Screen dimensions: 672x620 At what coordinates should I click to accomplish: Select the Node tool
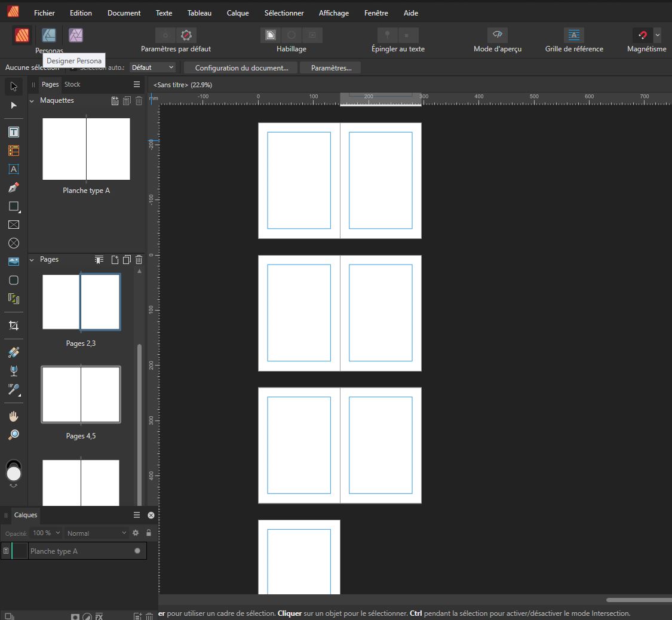tap(14, 105)
